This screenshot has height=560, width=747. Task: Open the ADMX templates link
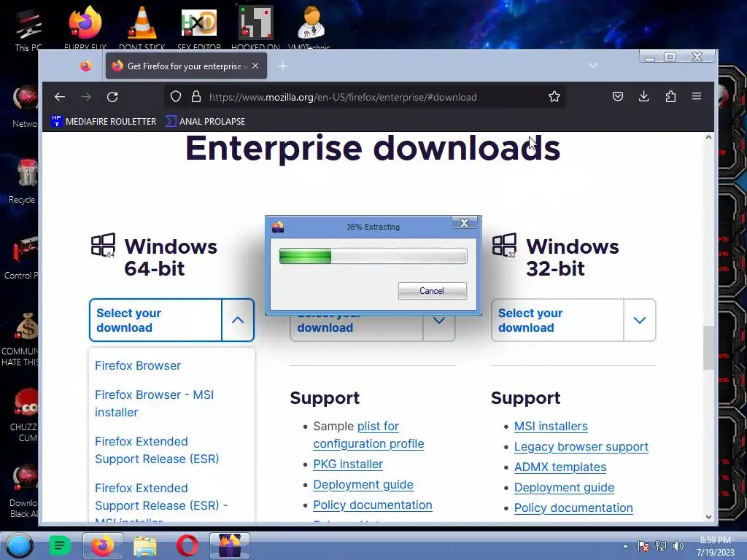coord(560,467)
